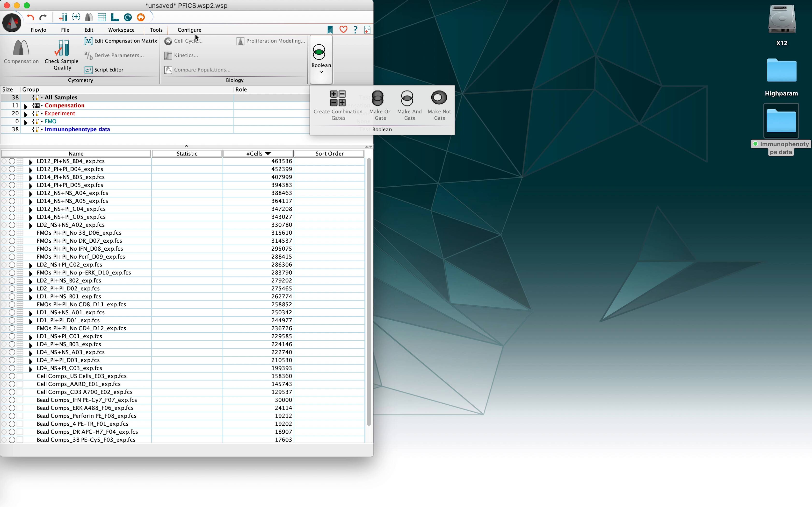Click the red heart favorites icon
812x507 pixels.
pyautogui.click(x=343, y=29)
